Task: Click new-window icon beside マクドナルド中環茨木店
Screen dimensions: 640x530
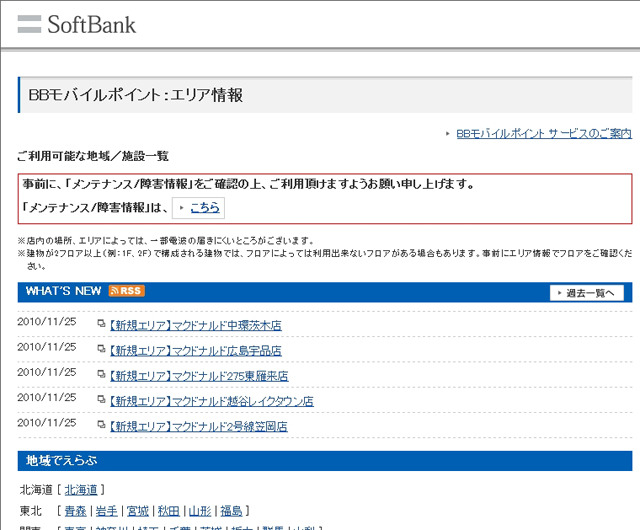Action: point(101,324)
